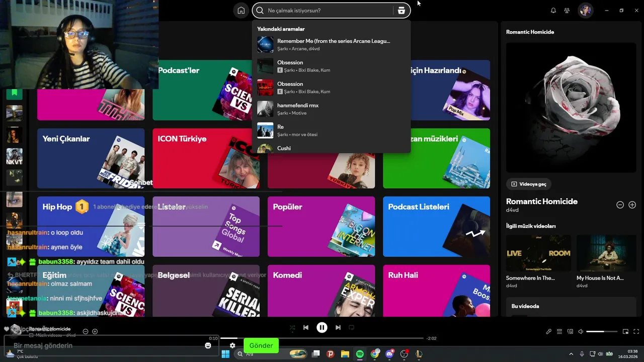Open the Ruh Hali category card

(436, 291)
